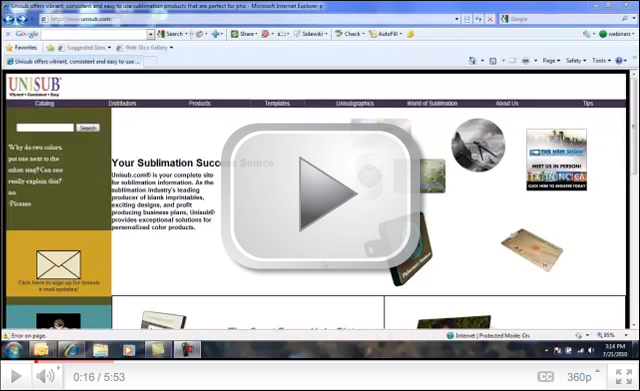Viewport: 640px width, 391px height.
Task: Select the unisub.com address bar
Action: [247, 19]
